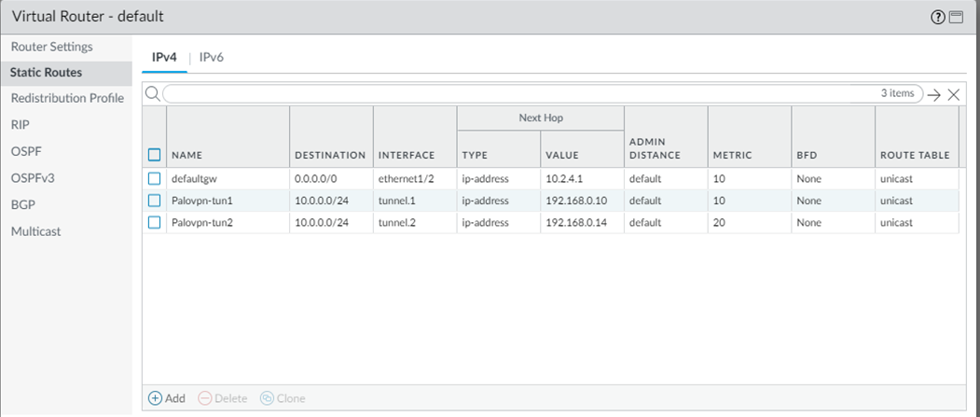Open the Multicast section
Viewport: 980px width, 417px height.
coord(36,231)
